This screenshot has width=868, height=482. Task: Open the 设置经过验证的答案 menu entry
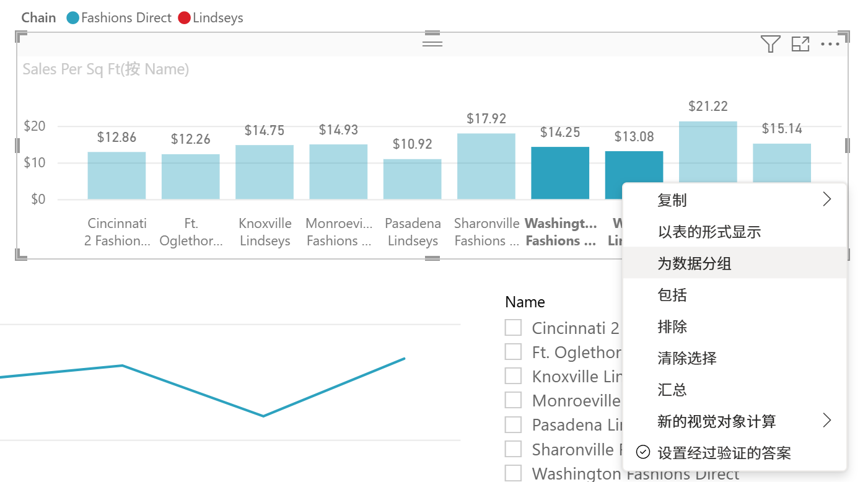(734, 452)
